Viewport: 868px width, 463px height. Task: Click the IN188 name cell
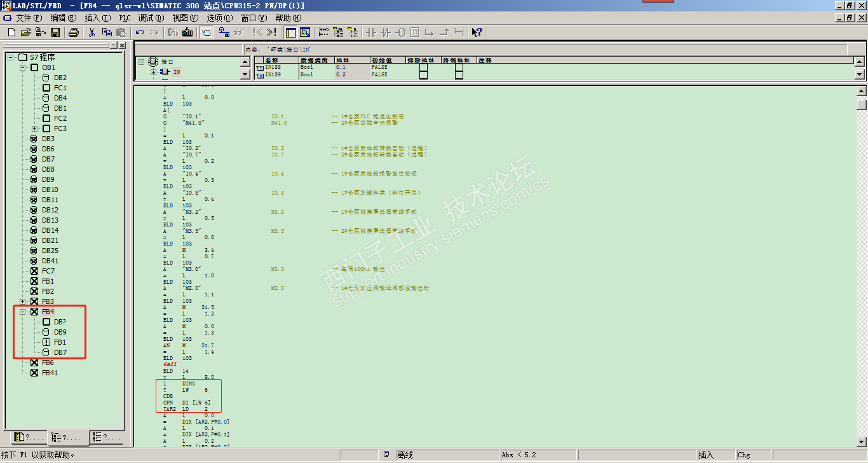tap(276, 67)
